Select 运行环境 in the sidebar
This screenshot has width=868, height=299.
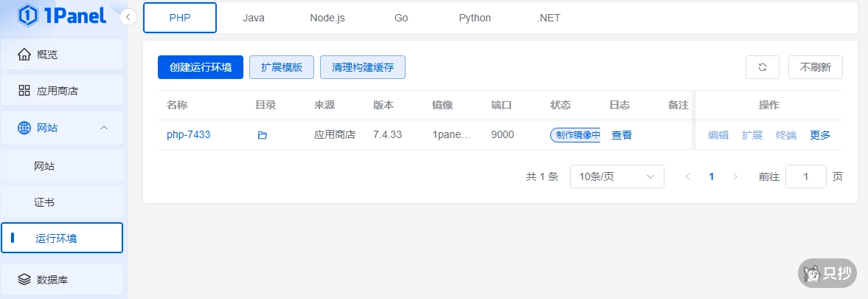tap(62, 238)
